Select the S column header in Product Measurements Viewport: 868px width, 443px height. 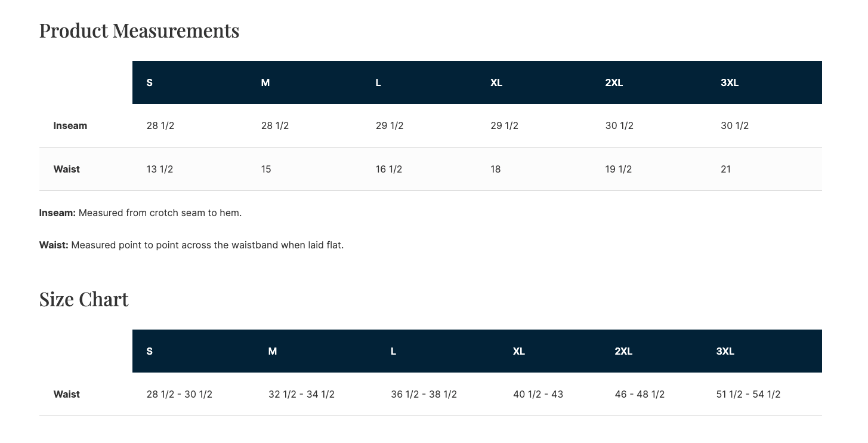coord(150,82)
